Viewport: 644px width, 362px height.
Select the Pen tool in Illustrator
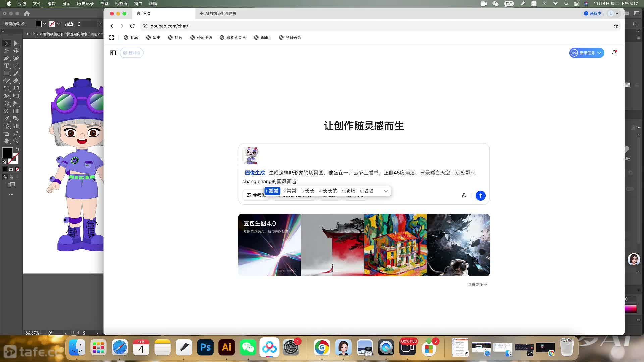coord(6,58)
